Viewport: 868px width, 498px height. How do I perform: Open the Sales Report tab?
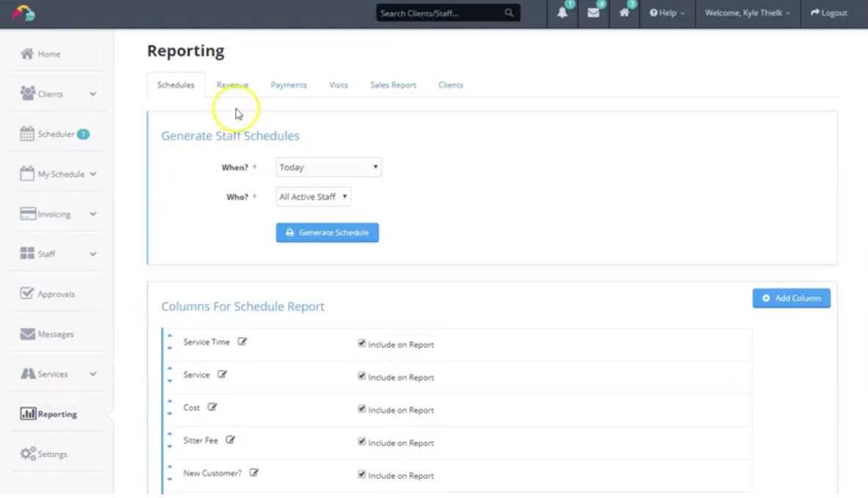(x=393, y=84)
